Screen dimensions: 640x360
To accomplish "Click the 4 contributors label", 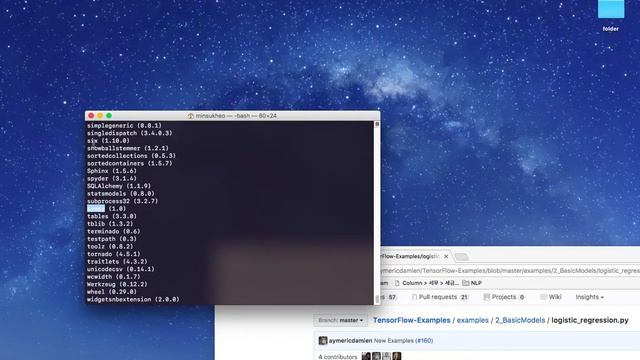I will (338, 357).
